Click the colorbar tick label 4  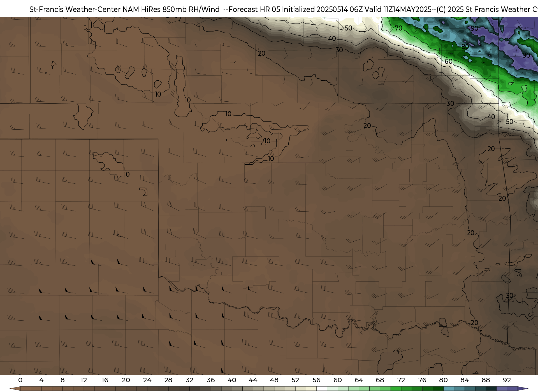(41, 380)
